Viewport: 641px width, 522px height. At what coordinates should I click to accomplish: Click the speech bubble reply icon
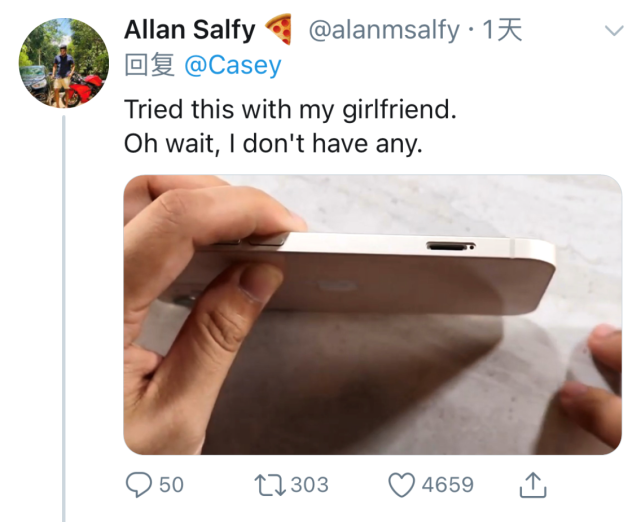(x=139, y=484)
